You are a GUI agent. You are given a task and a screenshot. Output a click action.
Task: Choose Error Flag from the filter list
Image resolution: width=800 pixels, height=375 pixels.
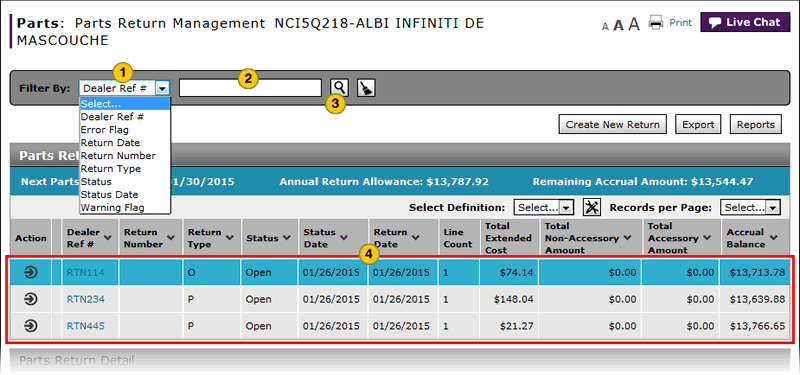point(105,130)
